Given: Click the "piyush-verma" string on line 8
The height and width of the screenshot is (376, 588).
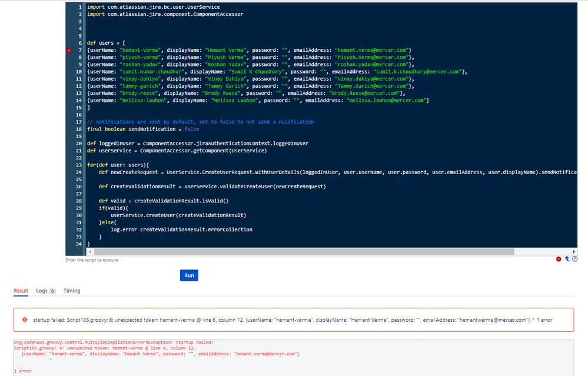Looking at the screenshot, I should click(x=140, y=57).
